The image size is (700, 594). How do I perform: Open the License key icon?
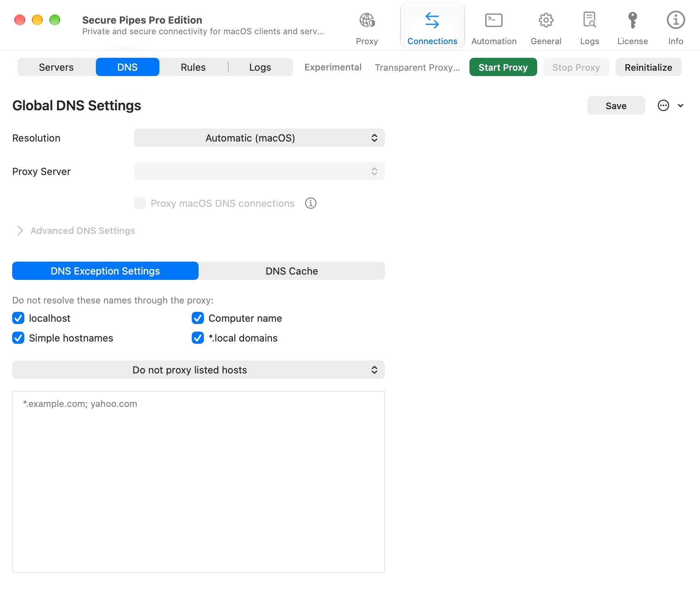[632, 20]
